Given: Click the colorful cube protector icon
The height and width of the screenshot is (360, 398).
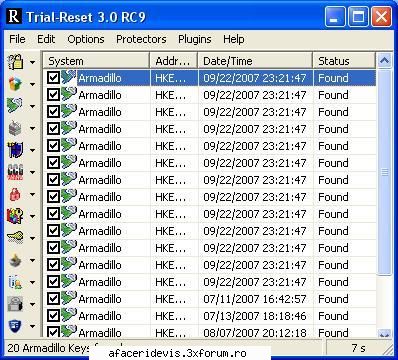Looking at the screenshot, I should coord(15,84).
